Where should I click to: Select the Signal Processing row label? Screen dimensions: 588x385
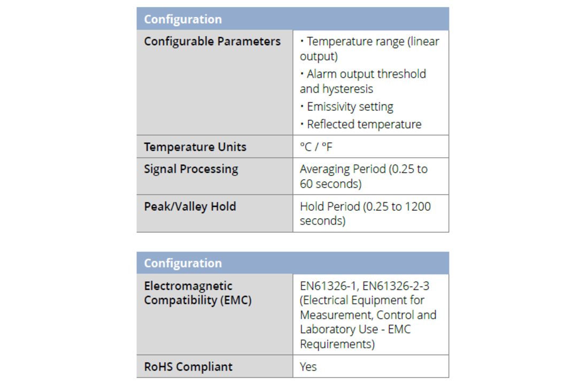[x=191, y=169]
